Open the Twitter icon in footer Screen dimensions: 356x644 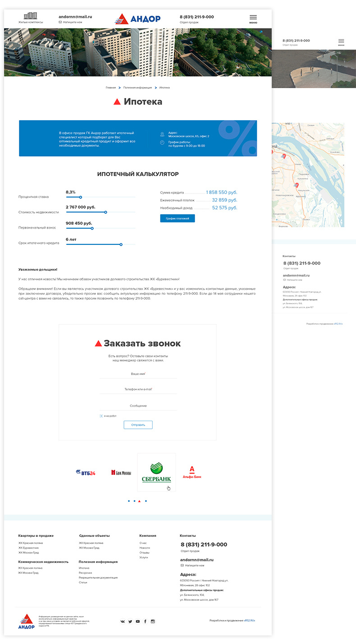130,621
